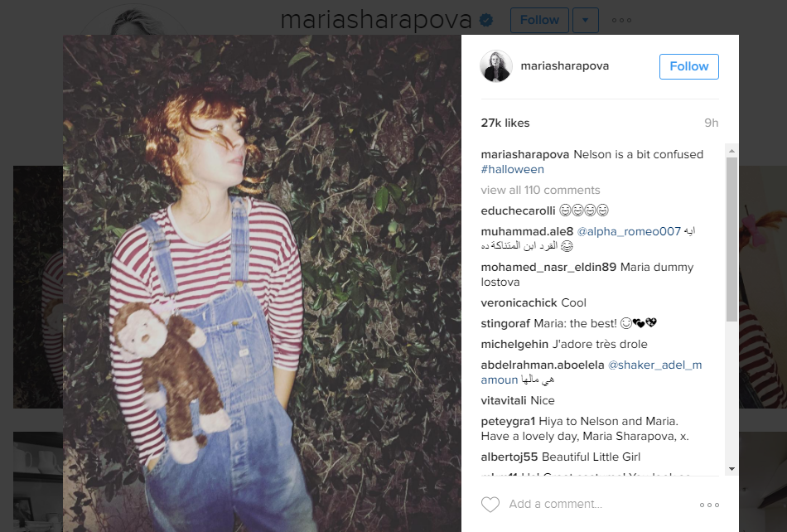Screen dimensions: 787x532
Task: Click the verified badge next to mariasharapova
Action: [x=485, y=20]
